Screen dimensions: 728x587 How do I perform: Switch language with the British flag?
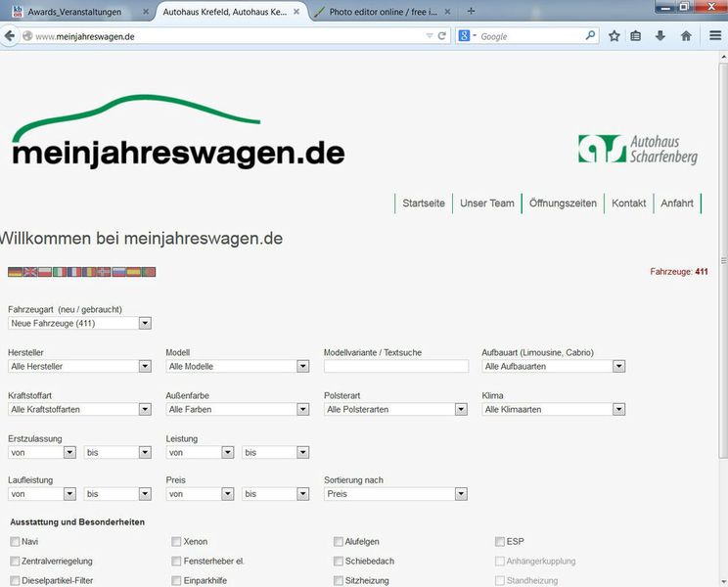(x=30, y=272)
